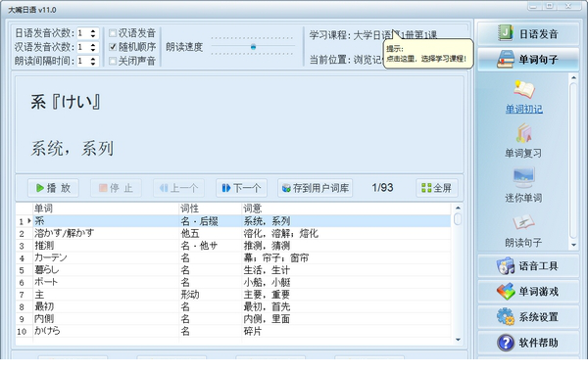This screenshot has height=373, width=588.
Task: Click the 形动 part-of-speech cell
Action: point(190,295)
